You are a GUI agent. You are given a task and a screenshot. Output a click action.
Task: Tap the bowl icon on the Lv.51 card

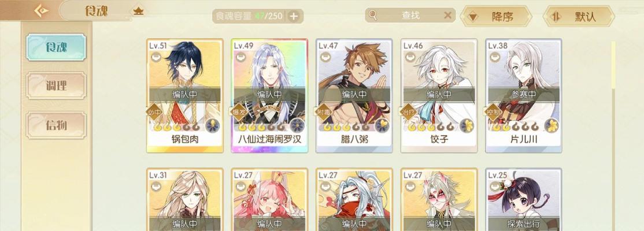coord(156,57)
